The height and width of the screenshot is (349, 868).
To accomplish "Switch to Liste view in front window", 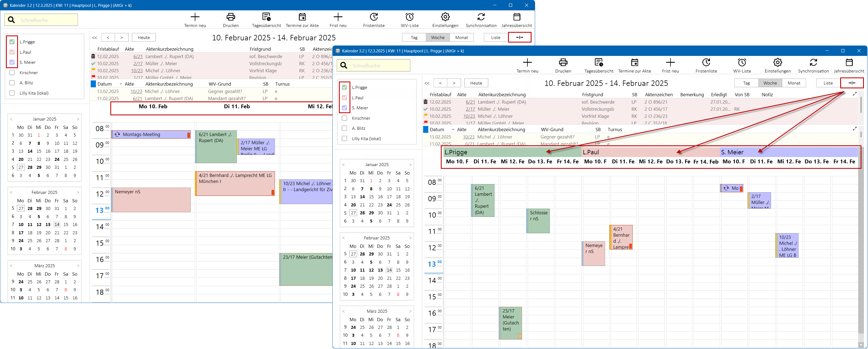I will 828,83.
